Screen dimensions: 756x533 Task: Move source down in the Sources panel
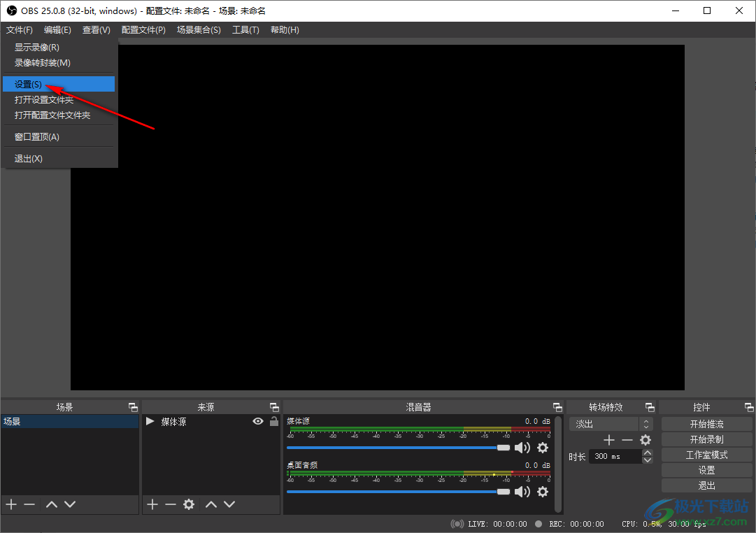(x=229, y=504)
